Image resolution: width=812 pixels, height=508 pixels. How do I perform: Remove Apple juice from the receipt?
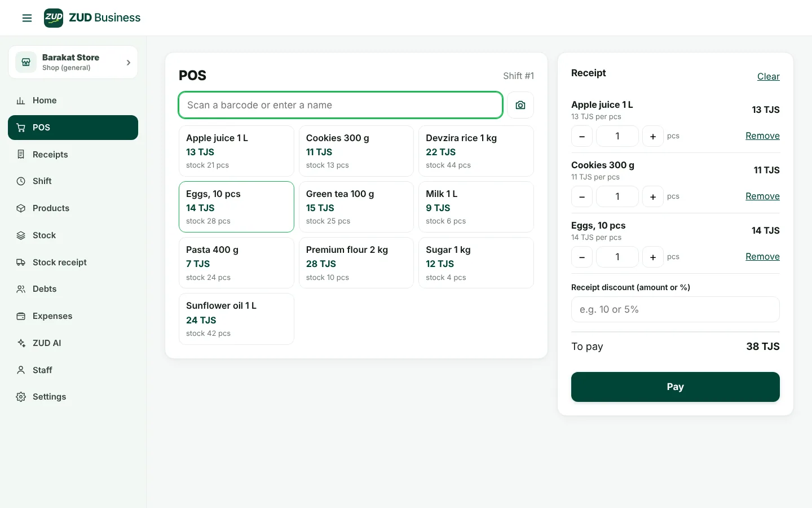[x=762, y=136]
